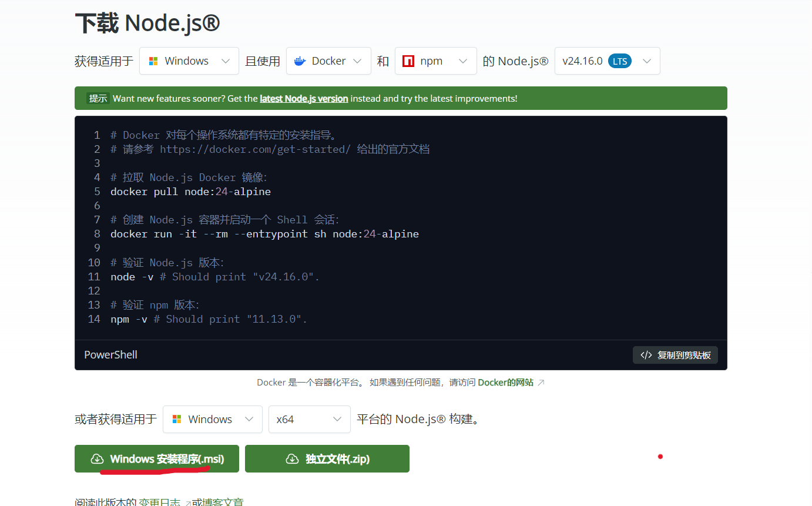Image resolution: width=812 pixels, height=506 pixels.
Task: Click the 提示 badge in the green banner
Action: (x=98, y=99)
